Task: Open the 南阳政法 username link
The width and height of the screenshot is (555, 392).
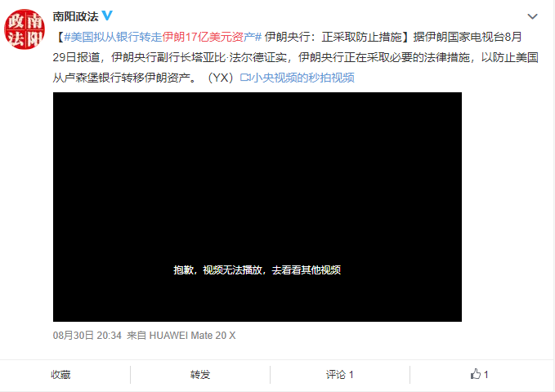Action: (x=75, y=16)
